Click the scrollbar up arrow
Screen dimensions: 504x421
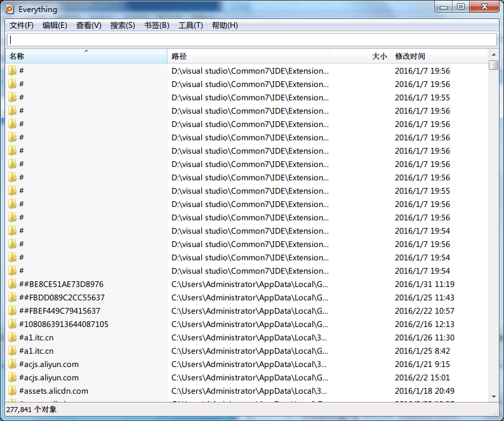494,55
